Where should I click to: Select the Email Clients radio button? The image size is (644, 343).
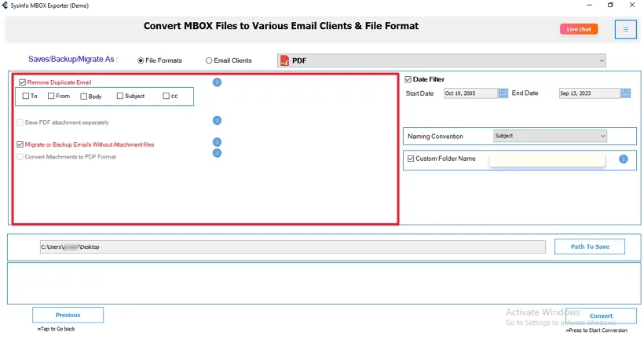209,60
